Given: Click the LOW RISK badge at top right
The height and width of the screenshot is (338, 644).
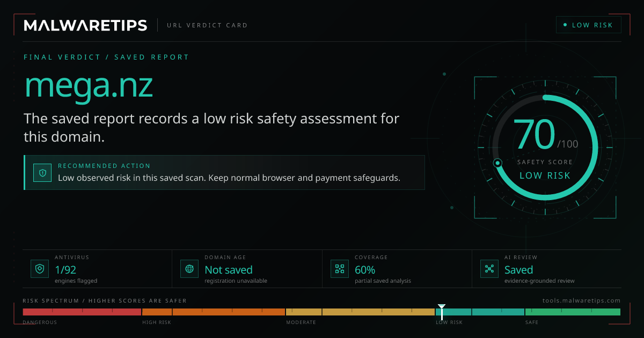Looking at the screenshot, I should coord(589,25).
